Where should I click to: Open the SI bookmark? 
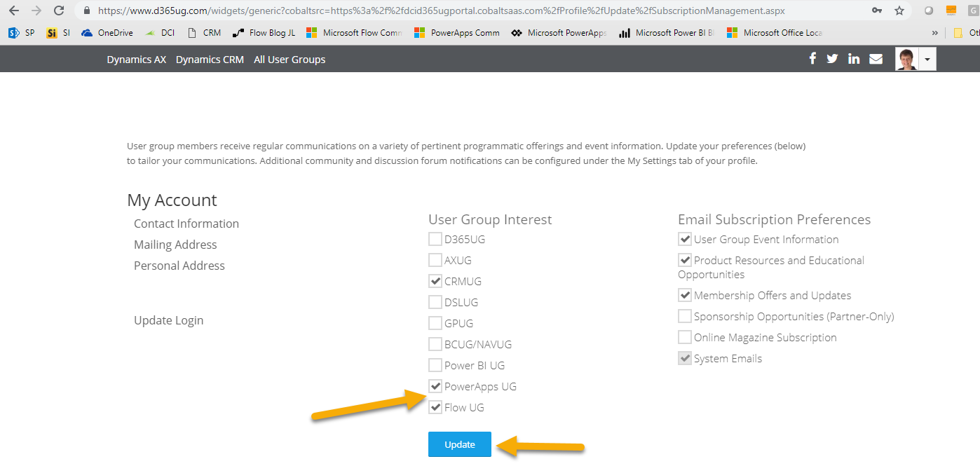[x=58, y=32]
